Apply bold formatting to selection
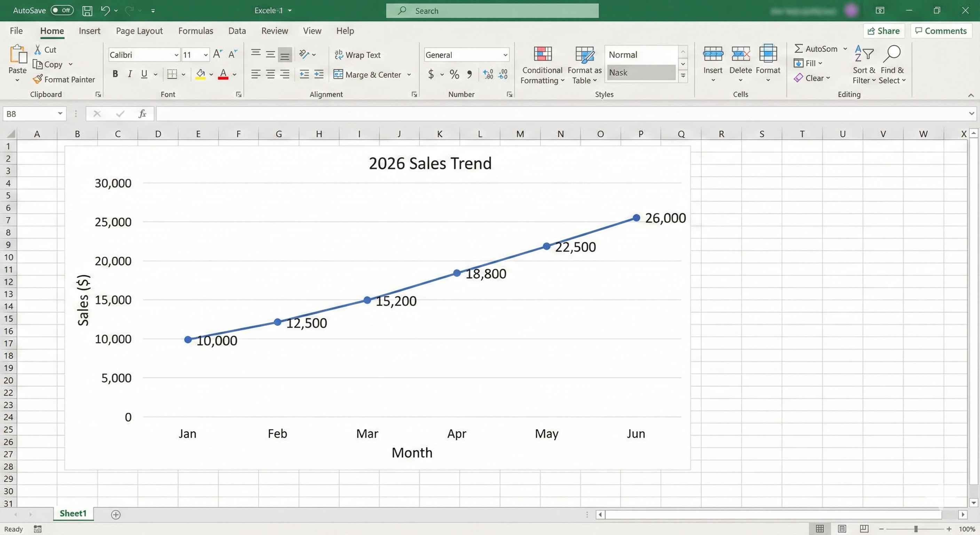This screenshot has height=535, width=980. [x=115, y=74]
